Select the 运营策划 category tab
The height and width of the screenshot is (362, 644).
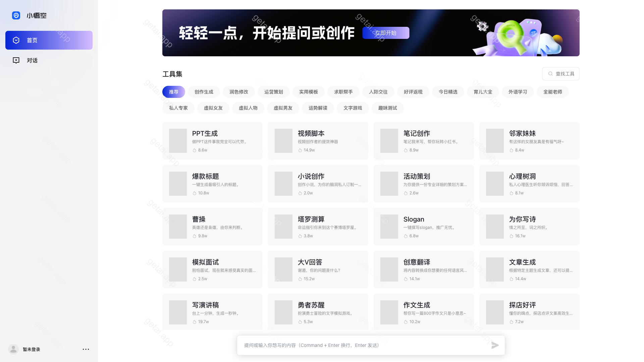click(x=274, y=92)
